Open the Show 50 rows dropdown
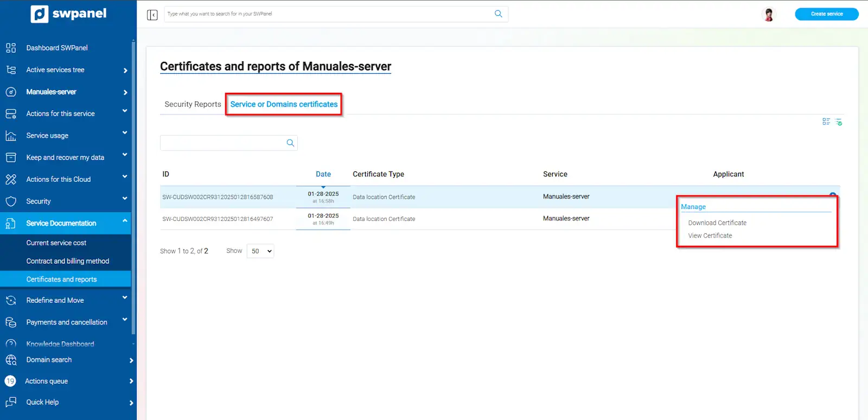The height and width of the screenshot is (420, 868). [260, 251]
